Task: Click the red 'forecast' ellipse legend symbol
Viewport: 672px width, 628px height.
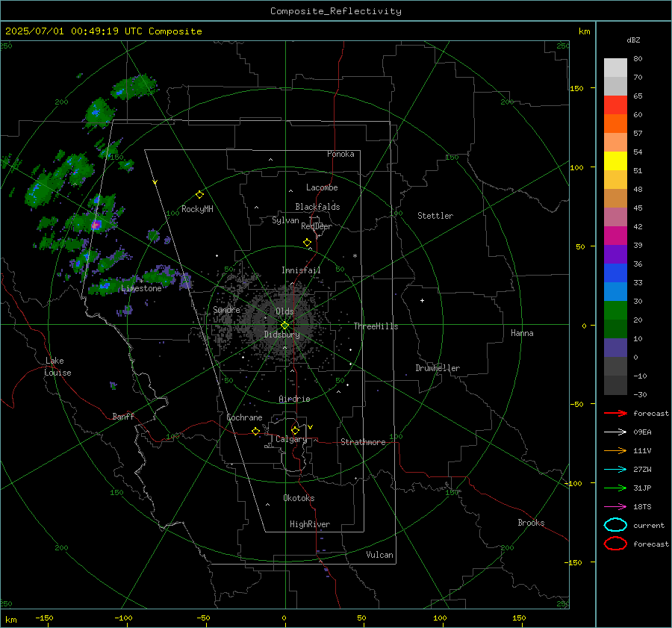Action: (x=615, y=544)
